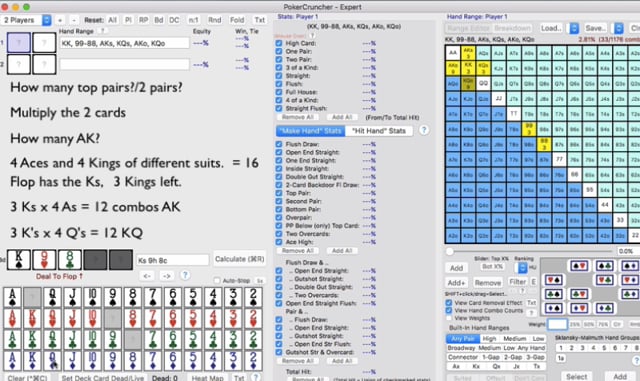Click the 9 of hearts board card

[x=44, y=260]
